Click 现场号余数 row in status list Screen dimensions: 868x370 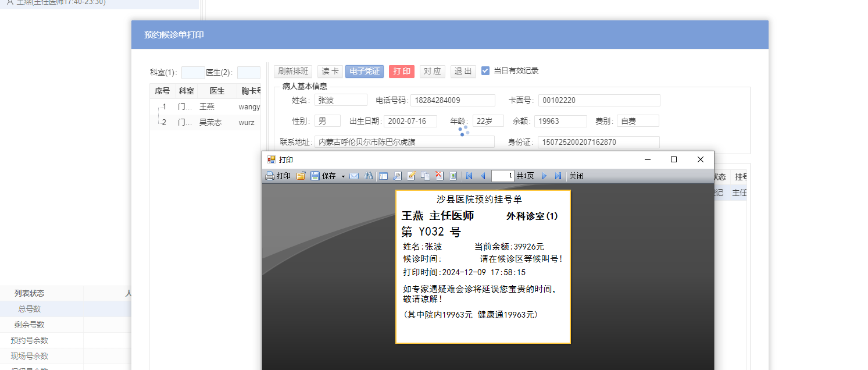click(x=66, y=356)
